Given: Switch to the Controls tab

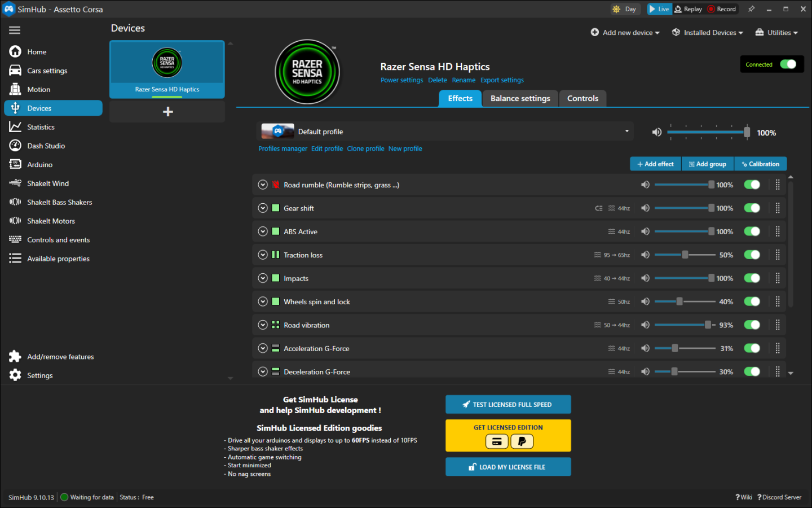Looking at the screenshot, I should (x=582, y=99).
